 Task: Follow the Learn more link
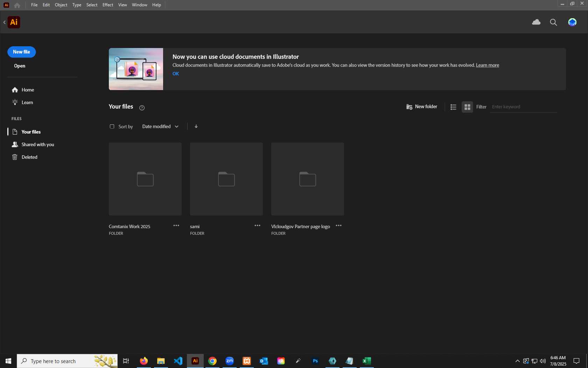coord(487,65)
